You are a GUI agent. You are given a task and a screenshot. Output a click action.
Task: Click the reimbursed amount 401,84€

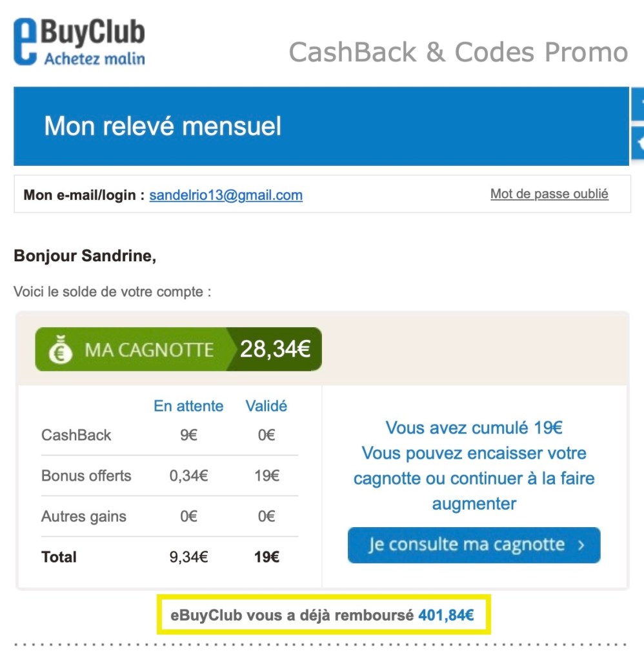tap(446, 615)
